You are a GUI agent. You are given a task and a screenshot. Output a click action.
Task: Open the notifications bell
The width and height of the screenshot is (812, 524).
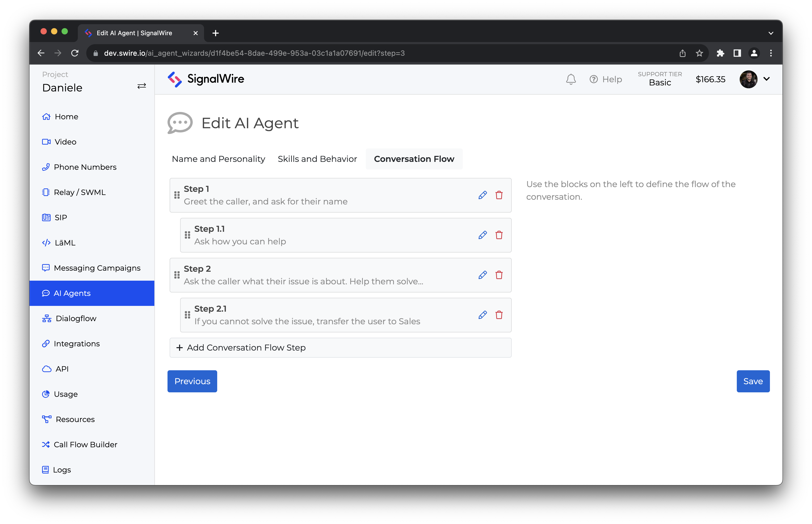point(571,79)
